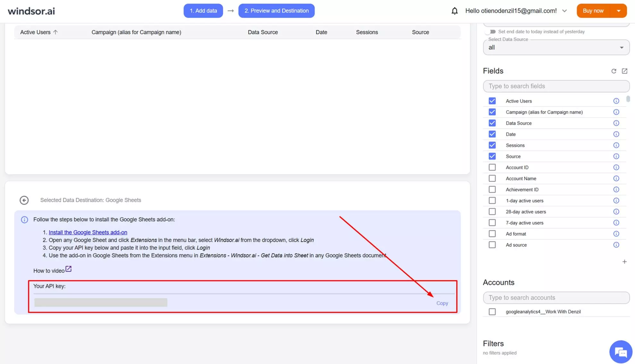Click the info icon for 7-day active users

coord(616,223)
